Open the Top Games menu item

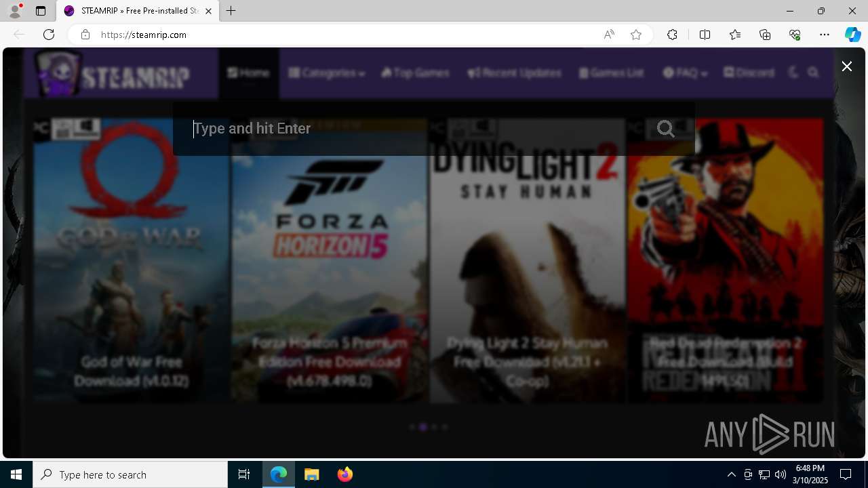click(x=416, y=73)
